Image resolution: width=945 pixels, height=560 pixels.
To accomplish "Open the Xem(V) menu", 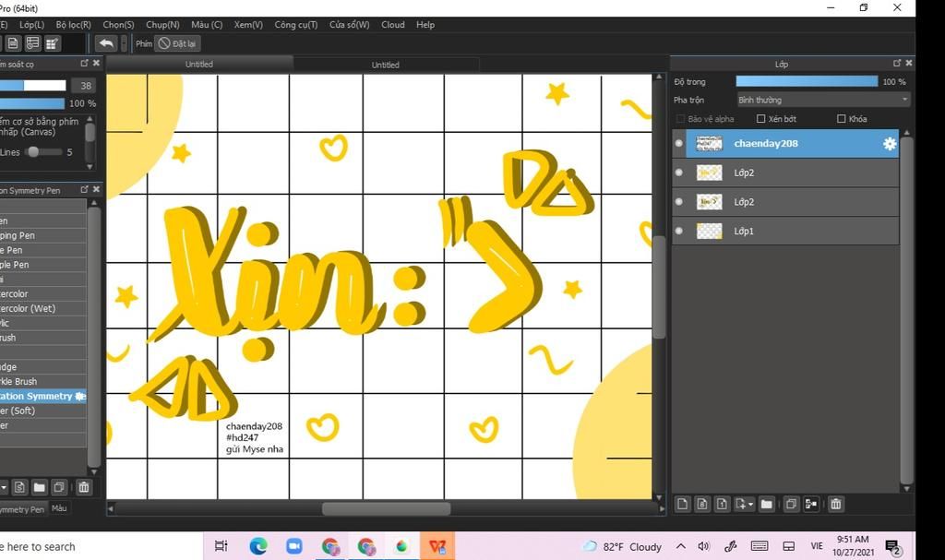I will pyautogui.click(x=248, y=25).
